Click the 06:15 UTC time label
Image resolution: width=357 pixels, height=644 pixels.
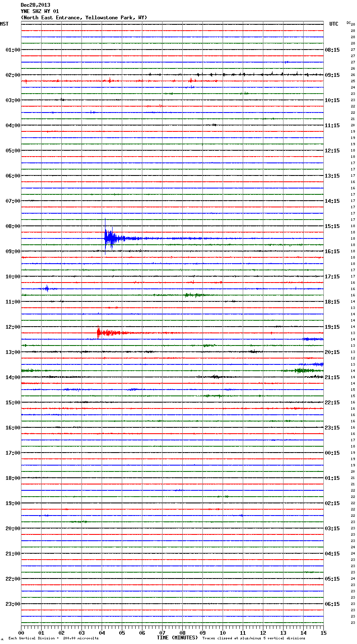[x=332, y=604]
